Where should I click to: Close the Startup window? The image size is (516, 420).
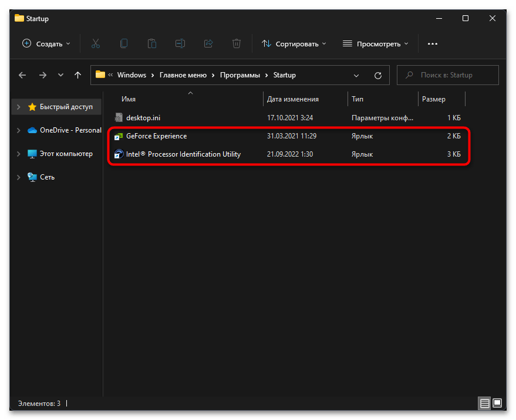point(493,18)
